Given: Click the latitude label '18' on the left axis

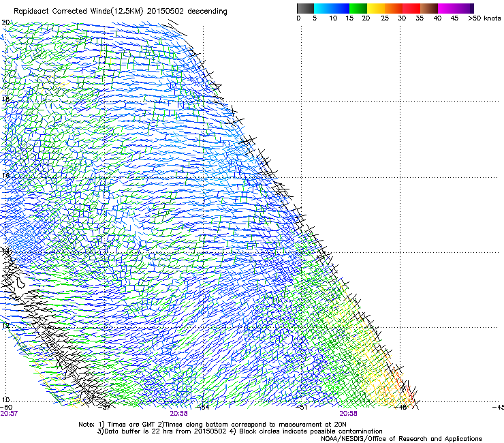Looking at the screenshot, I should [5, 99].
